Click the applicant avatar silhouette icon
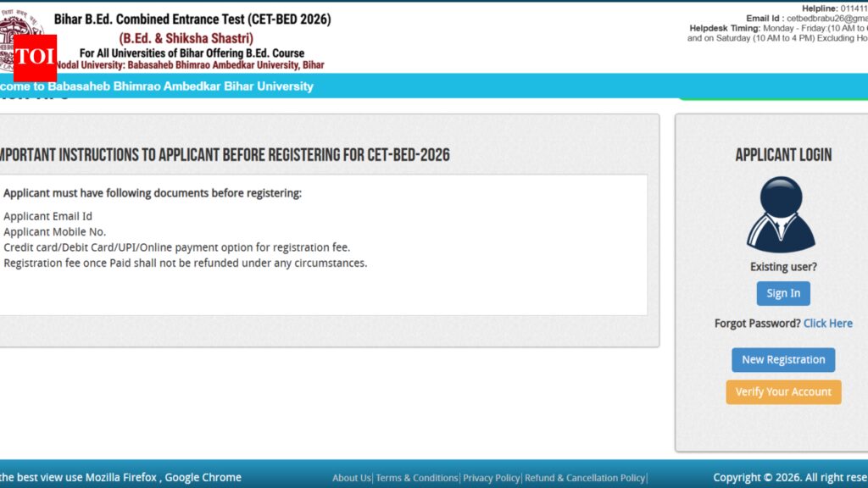 [782, 215]
